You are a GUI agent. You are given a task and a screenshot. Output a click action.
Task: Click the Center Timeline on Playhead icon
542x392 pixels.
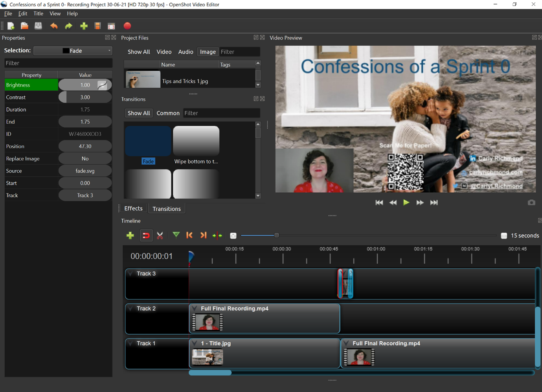click(217, 236)
